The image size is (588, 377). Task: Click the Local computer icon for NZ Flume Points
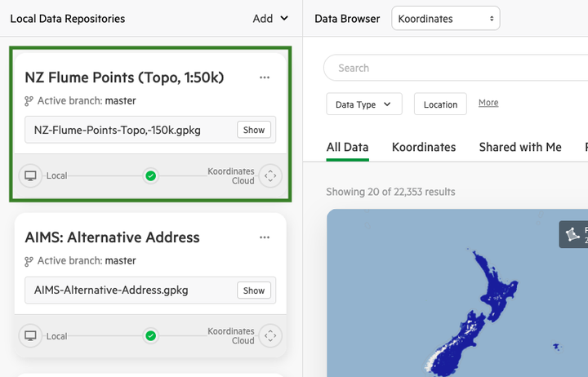[x=30, y=175]
